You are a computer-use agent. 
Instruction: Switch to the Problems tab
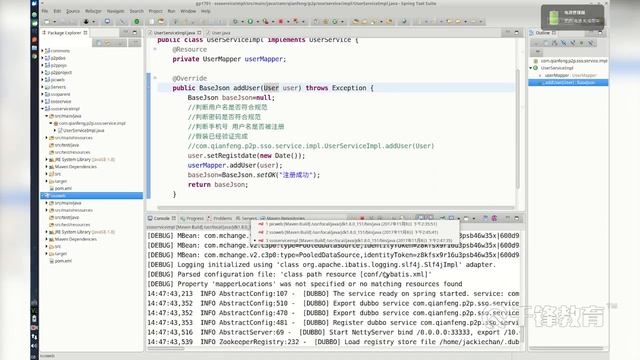coord(219,218)
